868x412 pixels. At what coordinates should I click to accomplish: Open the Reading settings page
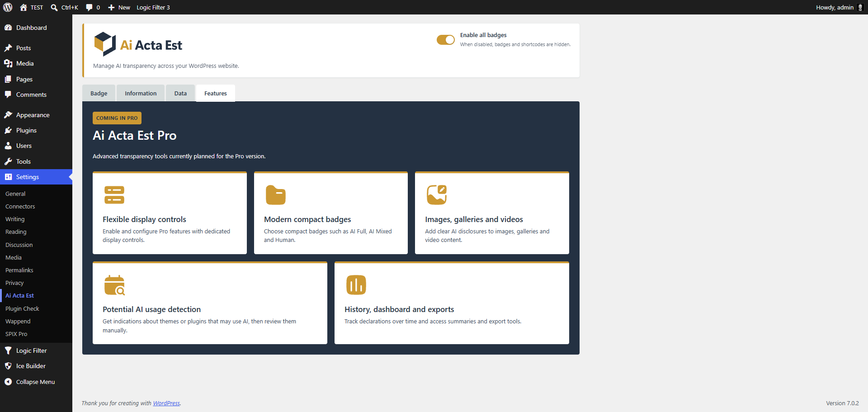pos(16,232)
